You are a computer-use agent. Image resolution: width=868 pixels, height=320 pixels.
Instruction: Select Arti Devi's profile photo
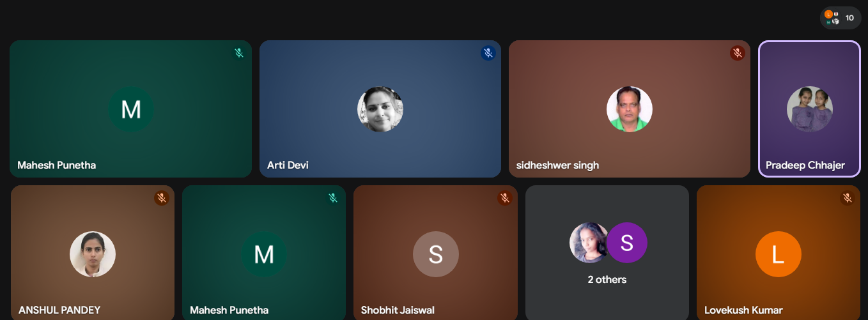click(380, 109)
